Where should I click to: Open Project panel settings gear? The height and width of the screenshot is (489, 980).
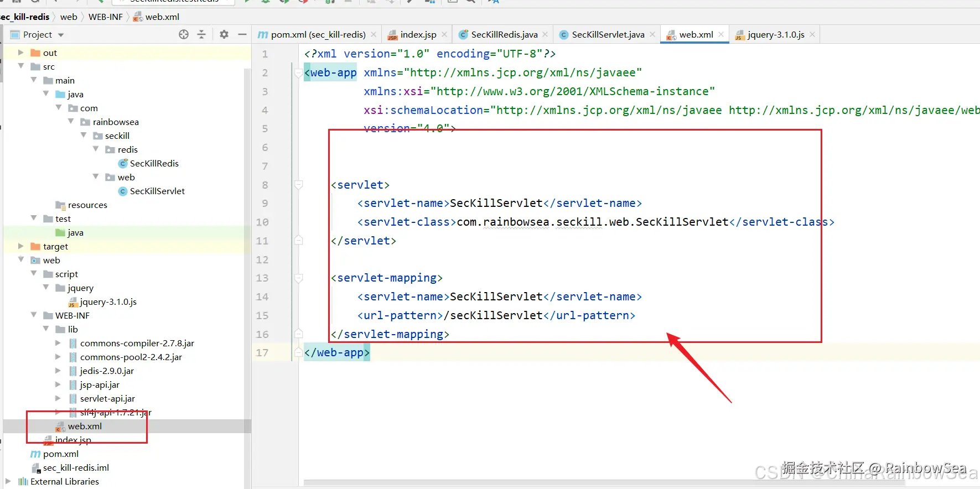pos(224,34)
